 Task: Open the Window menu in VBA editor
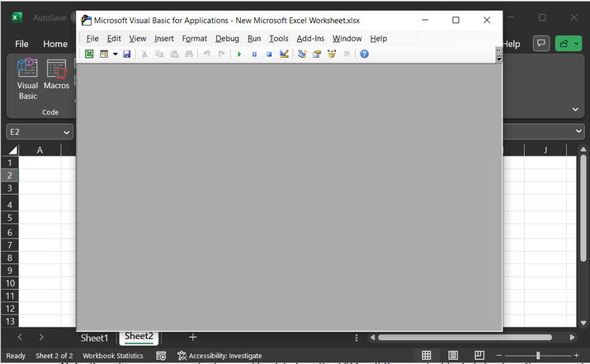(x=347, y=39)
